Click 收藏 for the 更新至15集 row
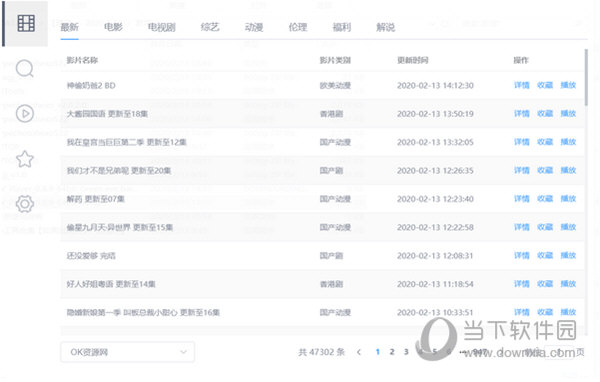Image resolution: width=600 pixels, height=382 pixels. 545,227
